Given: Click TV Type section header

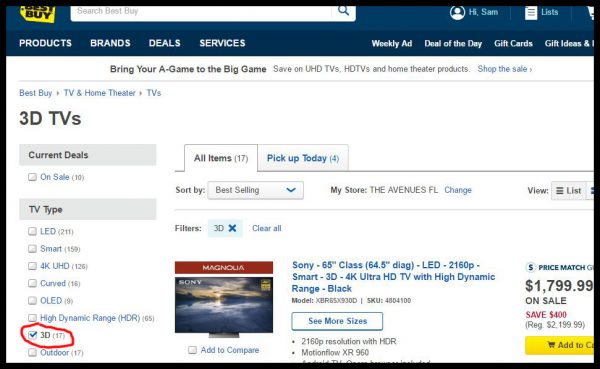Looking at the screenshot, I should coord(88,209).
